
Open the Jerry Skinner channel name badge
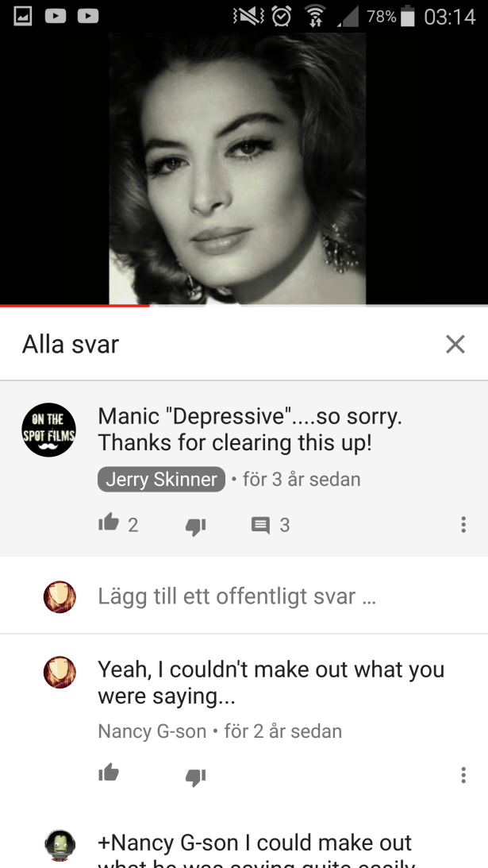click(x=162, y=480)
